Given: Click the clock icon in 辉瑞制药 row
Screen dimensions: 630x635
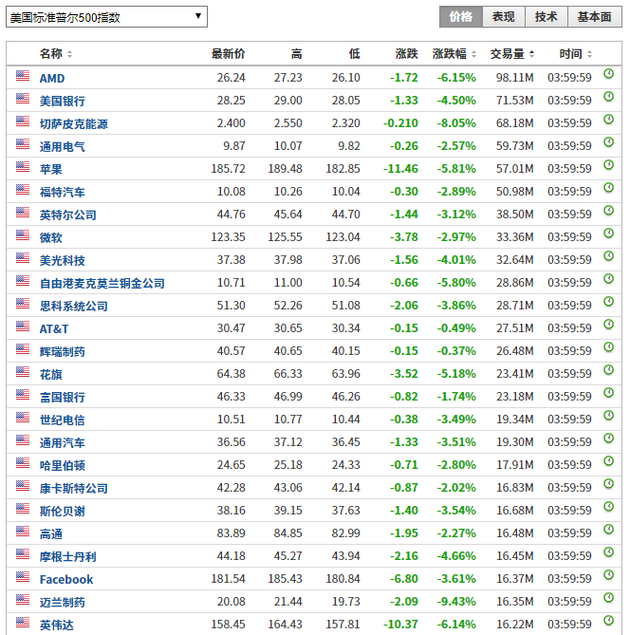Looking at the screenshot, I should (x=609, y=347).
